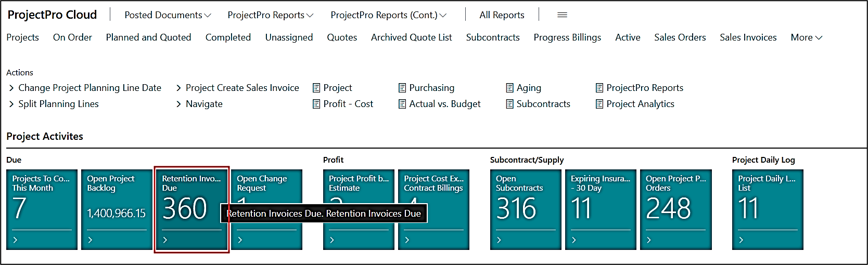Open Sales Orders
868x265 pixels.
point(680,37)
